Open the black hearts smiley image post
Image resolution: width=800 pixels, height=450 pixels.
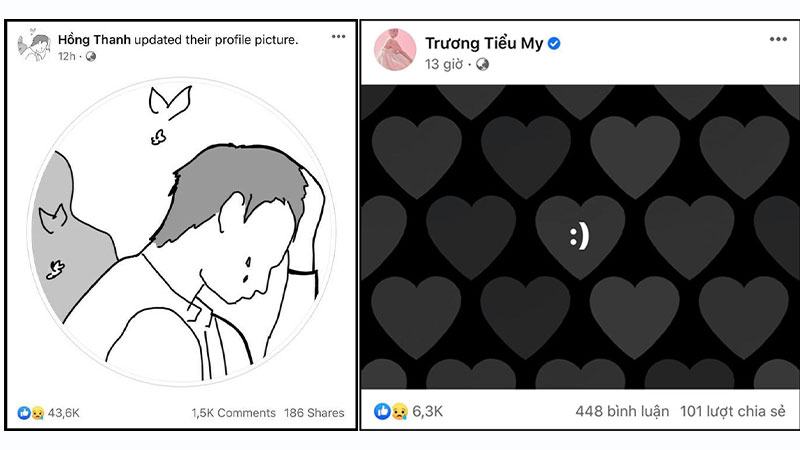[x=580, y=237]
